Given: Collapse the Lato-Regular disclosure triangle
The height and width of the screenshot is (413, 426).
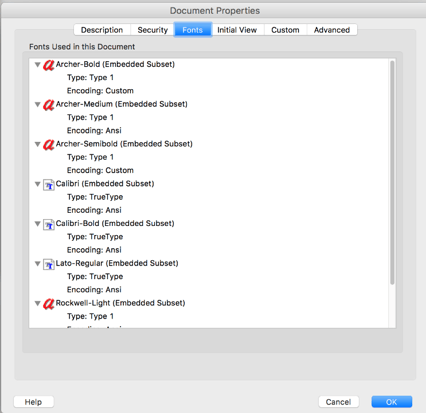Looking at the screenshot, I should point(38,264).
